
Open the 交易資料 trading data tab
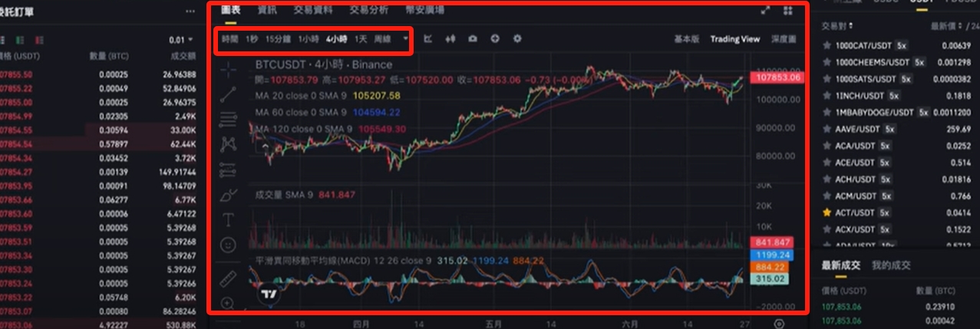313,10
